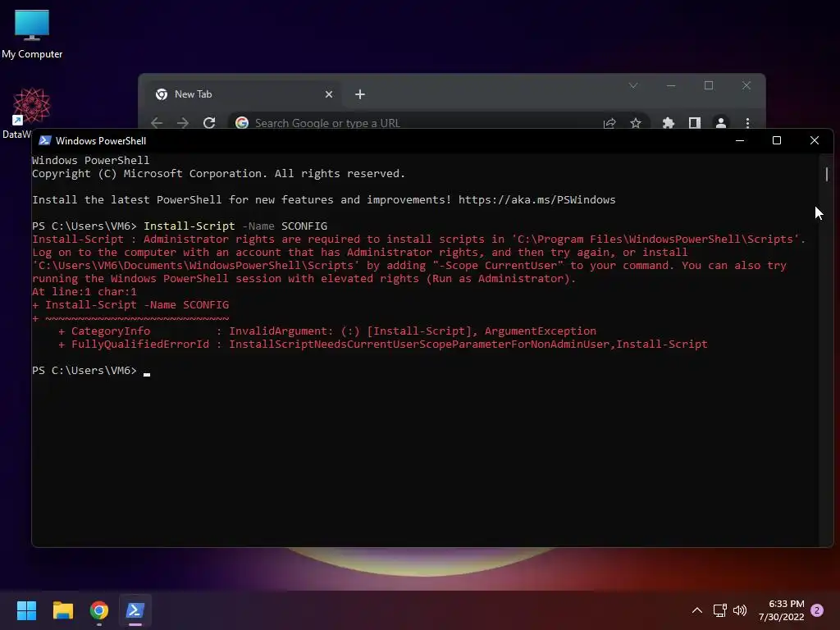Go forward in Chrome window
The height and width of the screenshot is (630, 840).
point(183,123)
